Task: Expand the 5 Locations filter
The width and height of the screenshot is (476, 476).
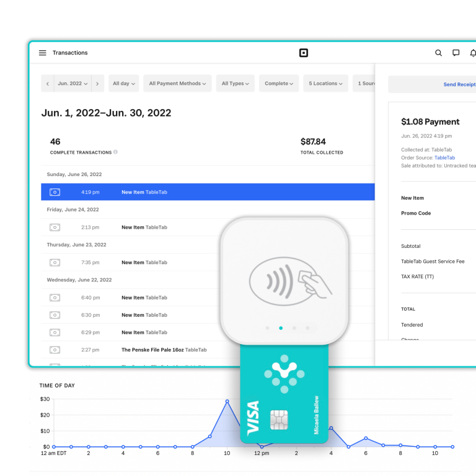Action: pos(325,84)
